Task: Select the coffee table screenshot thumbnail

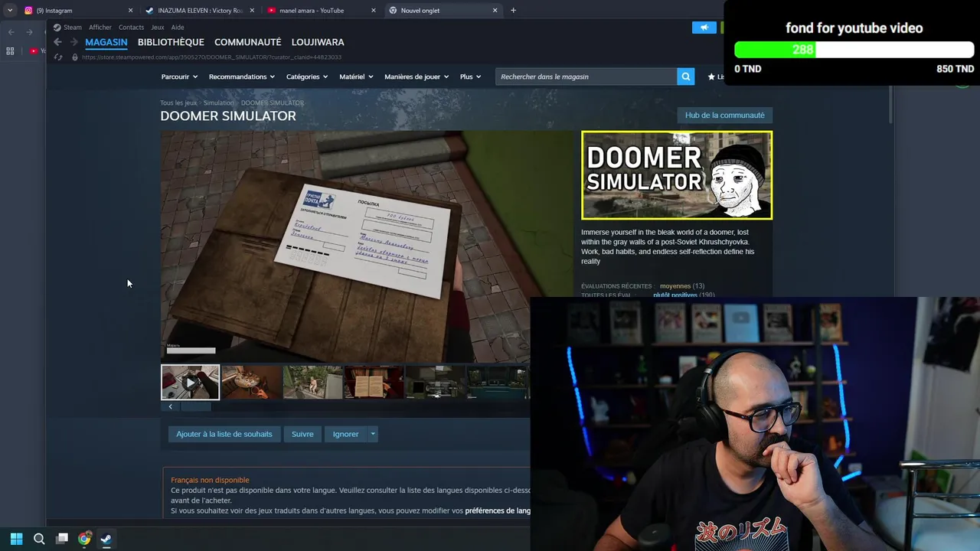Action: pos(251,382)
